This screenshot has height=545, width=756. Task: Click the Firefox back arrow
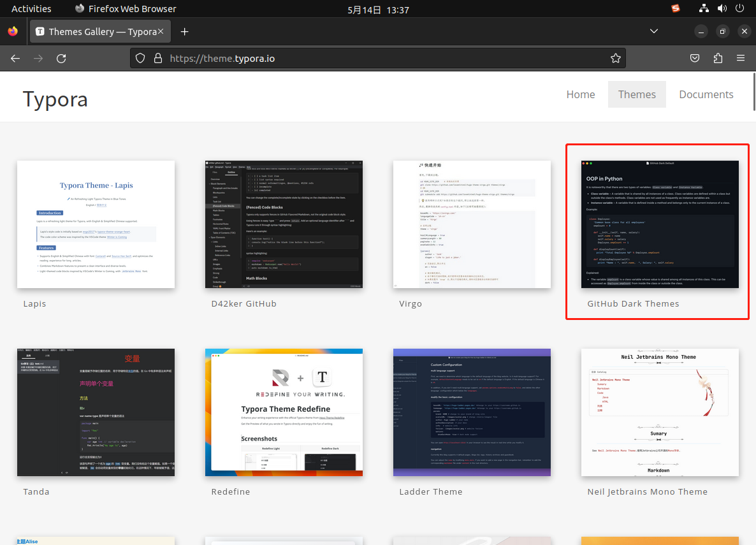coord(15,59)
